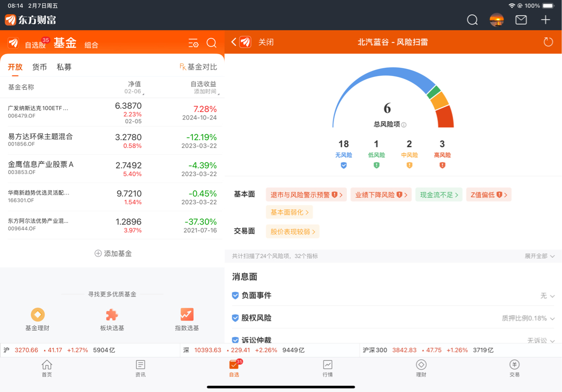Screen dimensions: 562x392
Task: Tap the 中风险 orange shield icon
Action: 409,165
